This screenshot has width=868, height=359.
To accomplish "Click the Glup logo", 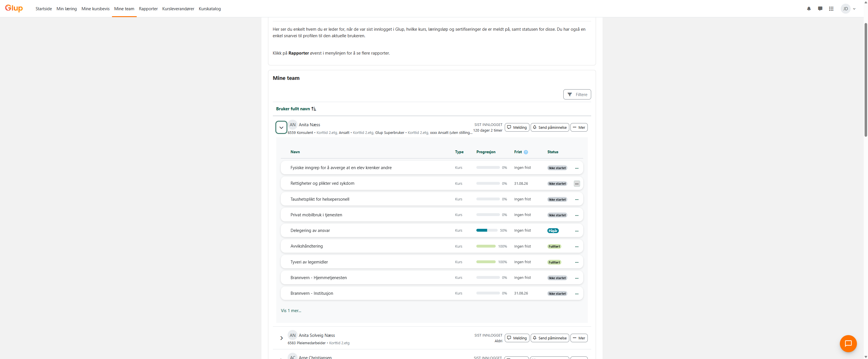I will (x=14, y=8).
